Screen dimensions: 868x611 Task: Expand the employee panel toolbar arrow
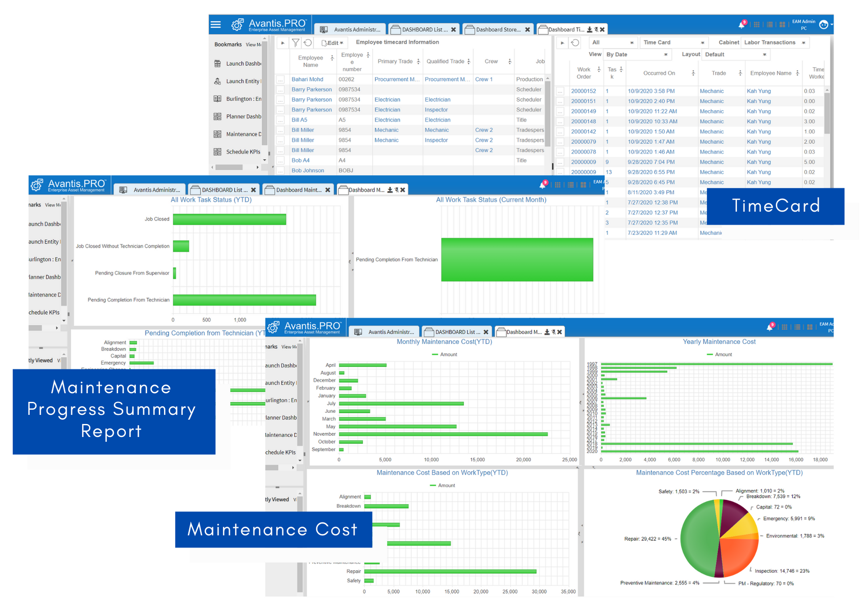pyautogui.click(x=283, y=43)
